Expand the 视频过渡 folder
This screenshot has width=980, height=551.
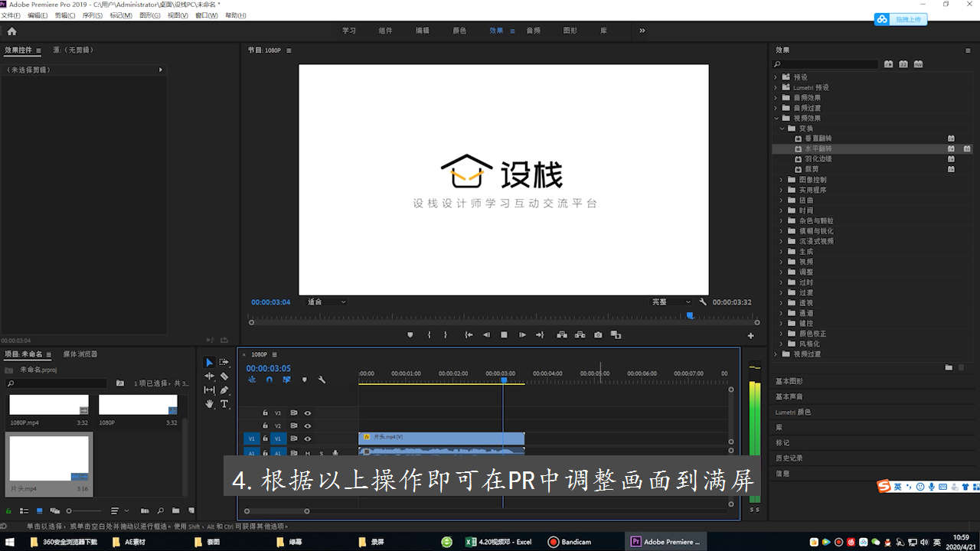pyautogui.click(x=776, y=354)
